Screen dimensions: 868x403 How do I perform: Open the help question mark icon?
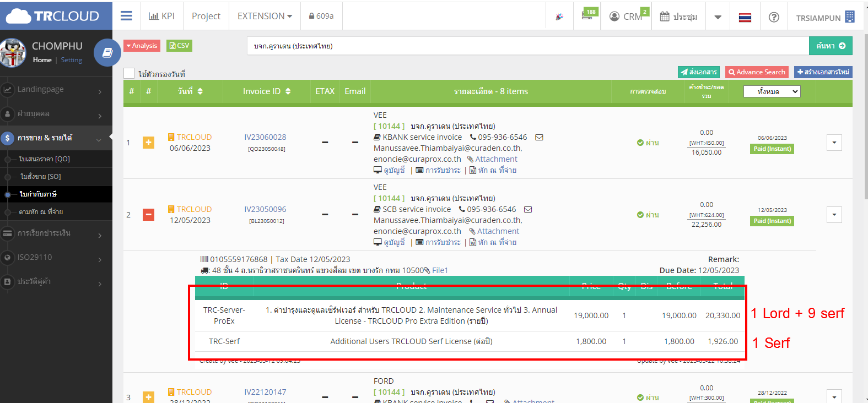pyautogui.click(x=774, y=17)
